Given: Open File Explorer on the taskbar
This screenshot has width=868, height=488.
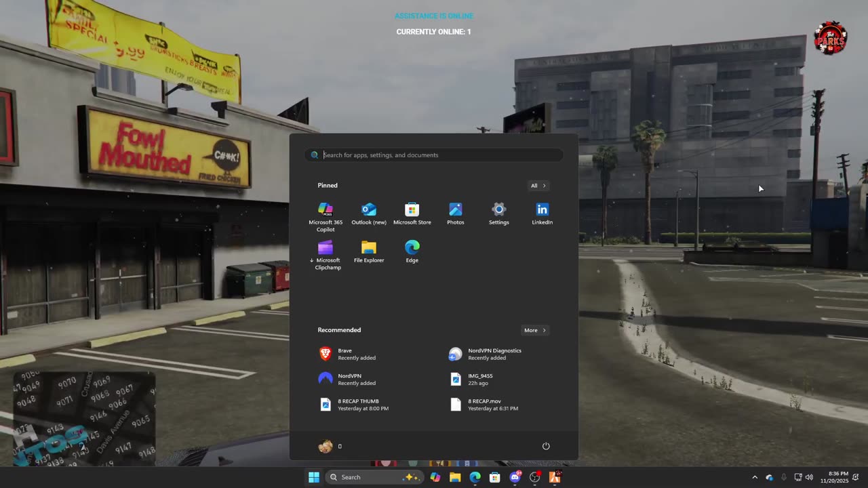Looking at the screenshot, I should 455,477.
